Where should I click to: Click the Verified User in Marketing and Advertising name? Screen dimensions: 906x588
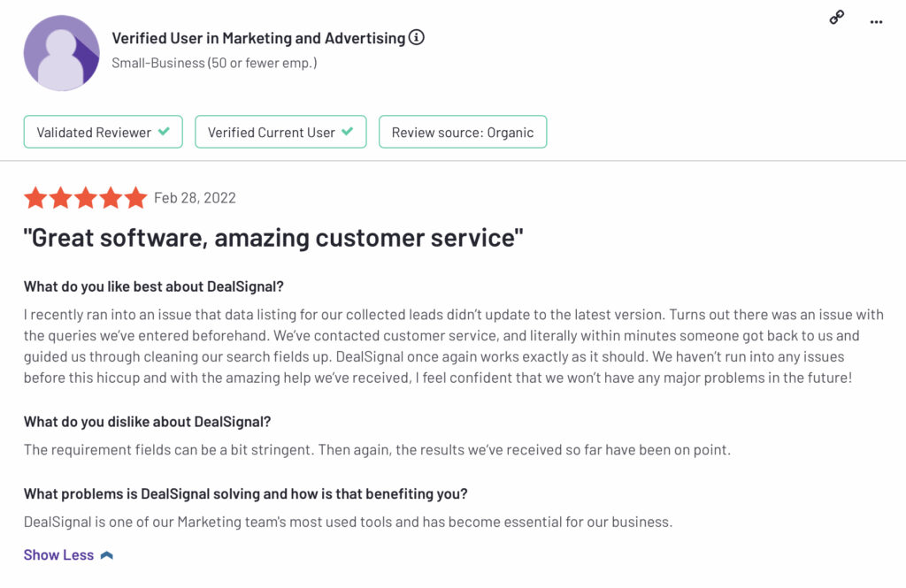[258, 38]
